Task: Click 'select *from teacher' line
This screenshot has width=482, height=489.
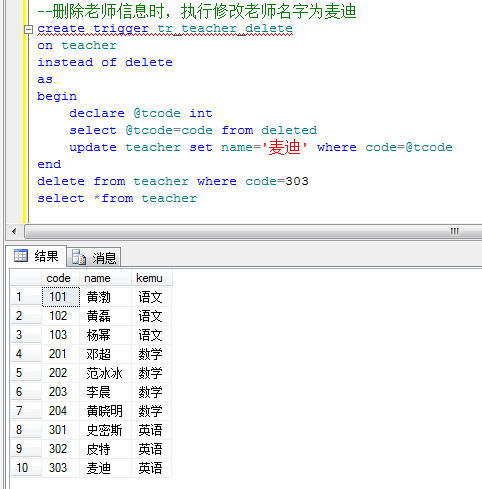Action: point(117,198)
